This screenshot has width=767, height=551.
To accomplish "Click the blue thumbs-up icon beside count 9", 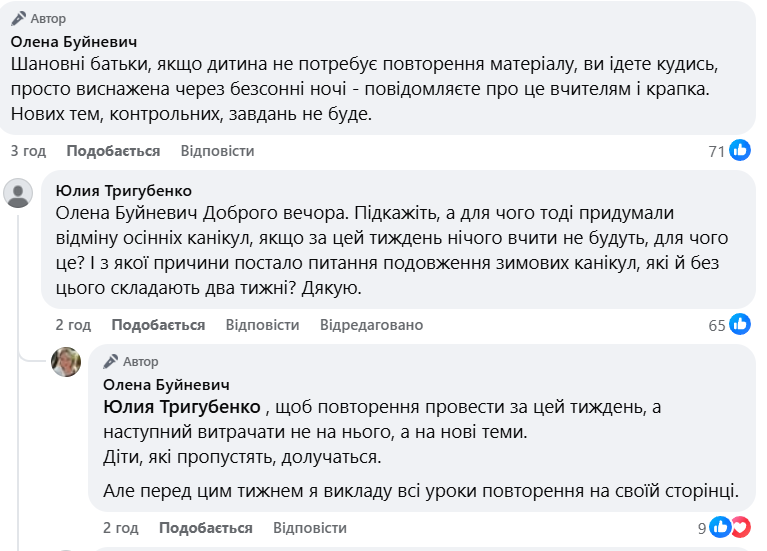I will pyautogui.click(x=720, y=528).
